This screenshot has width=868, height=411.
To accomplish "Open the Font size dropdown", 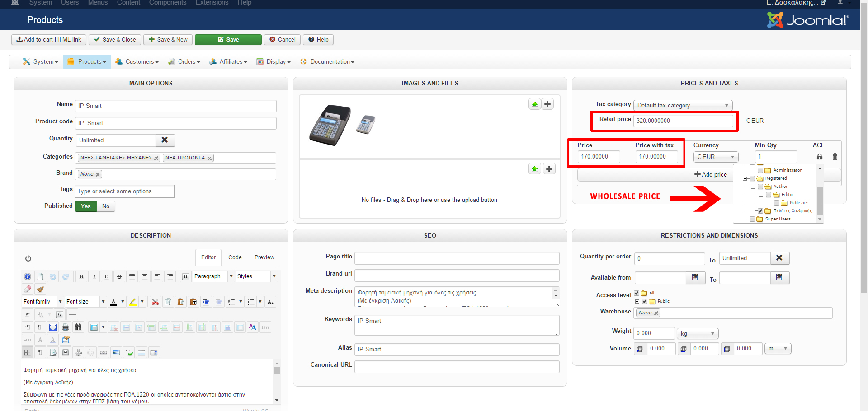I will pyautogui.click(x=85, y=302).
